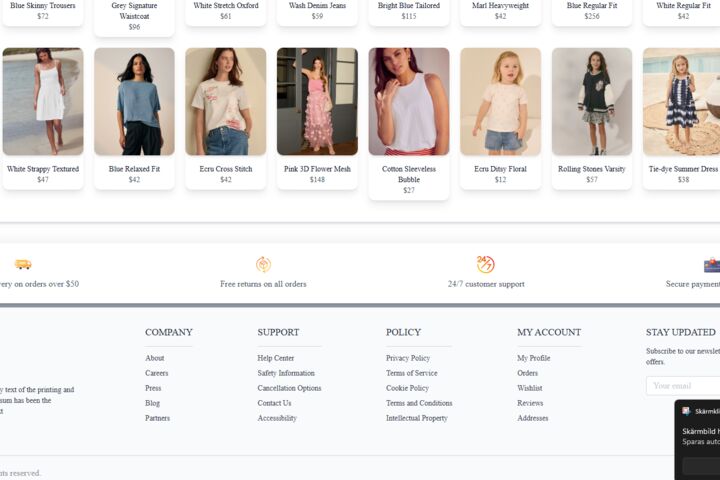This screenshot has width=720, height=480.
Task: View the Cookie Policy
Action: click(407, 388)
